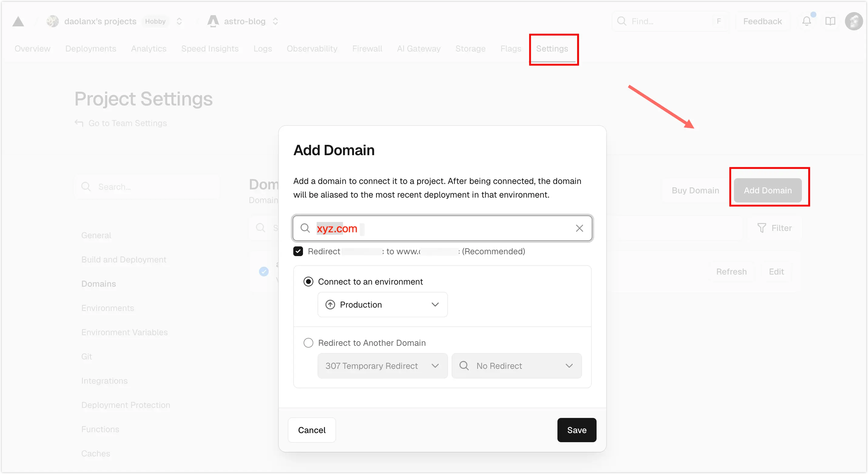Click the upload arrow icon next to Production
Viewport: 868px width, 474px height.
point(330,304)
